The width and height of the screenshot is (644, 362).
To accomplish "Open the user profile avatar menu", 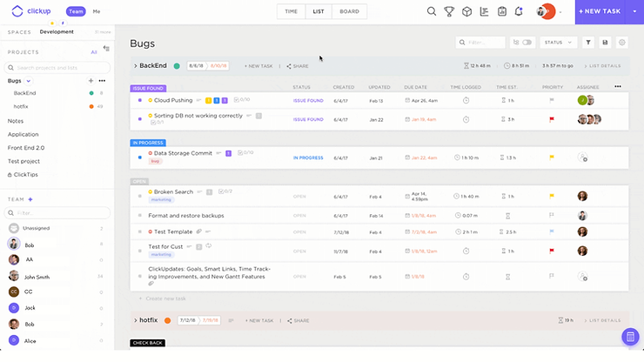I will coord(546,11).
